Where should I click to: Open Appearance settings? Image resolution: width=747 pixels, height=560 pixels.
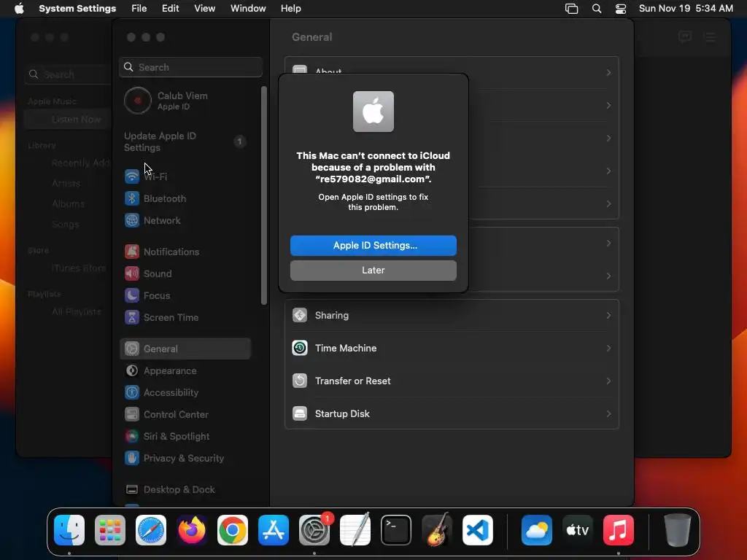click(185, 370)
